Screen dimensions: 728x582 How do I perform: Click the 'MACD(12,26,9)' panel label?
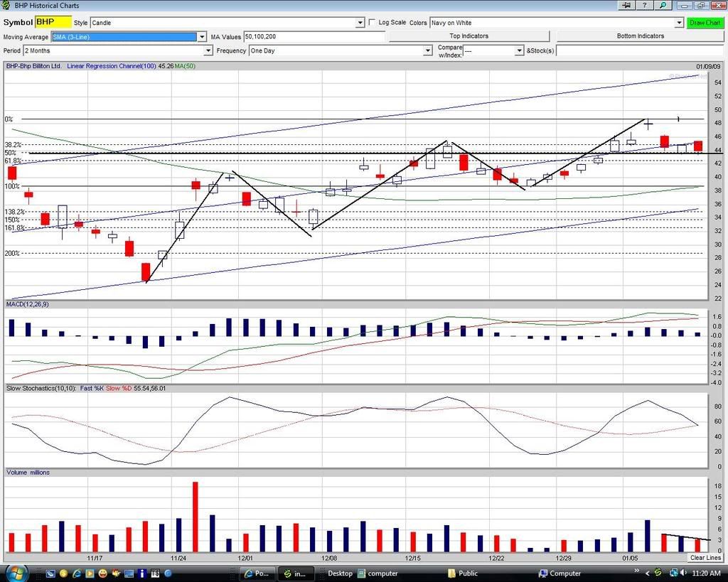28,304
